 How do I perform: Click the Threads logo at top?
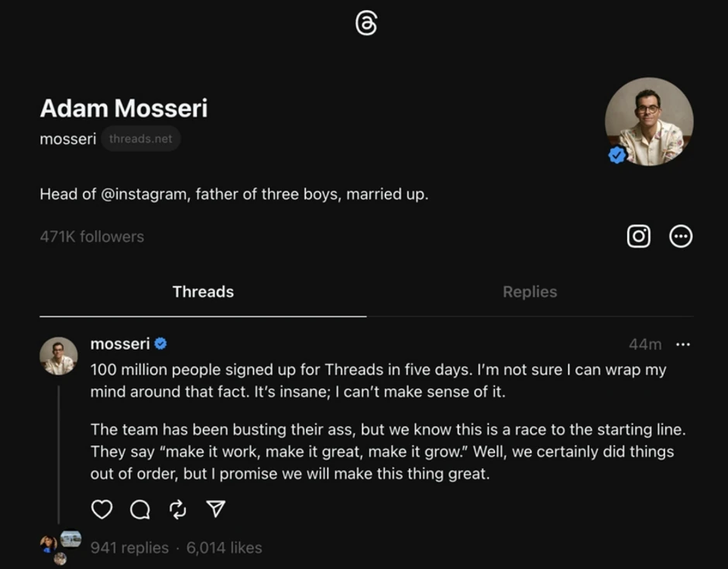366,25
